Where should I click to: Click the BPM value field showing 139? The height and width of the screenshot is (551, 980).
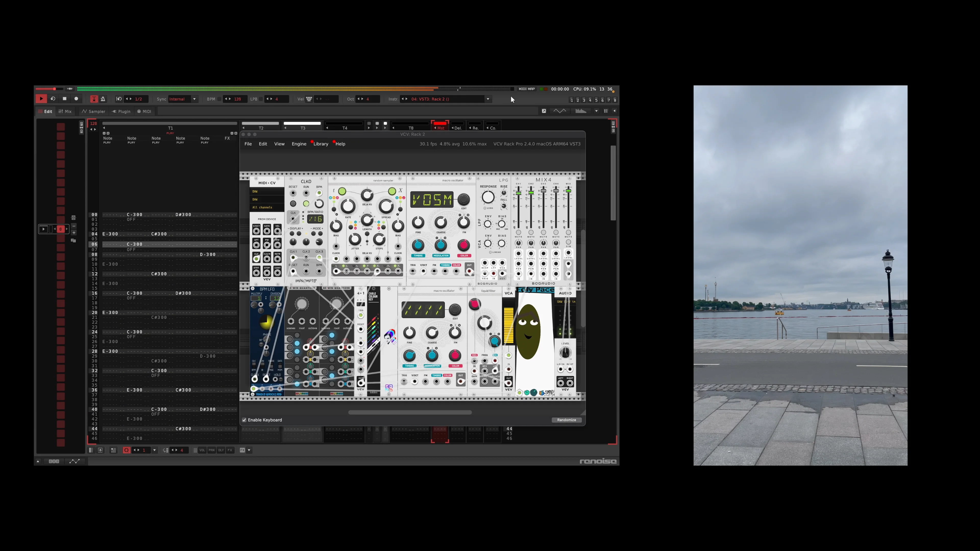(x=237, y=99)
